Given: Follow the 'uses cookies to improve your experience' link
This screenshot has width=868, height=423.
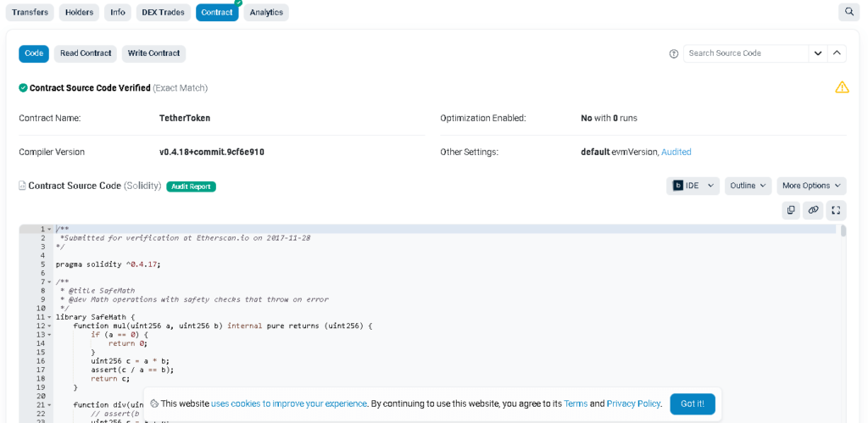Looking at the screenshot, I should pyautogui.click(x=288, y=404).
